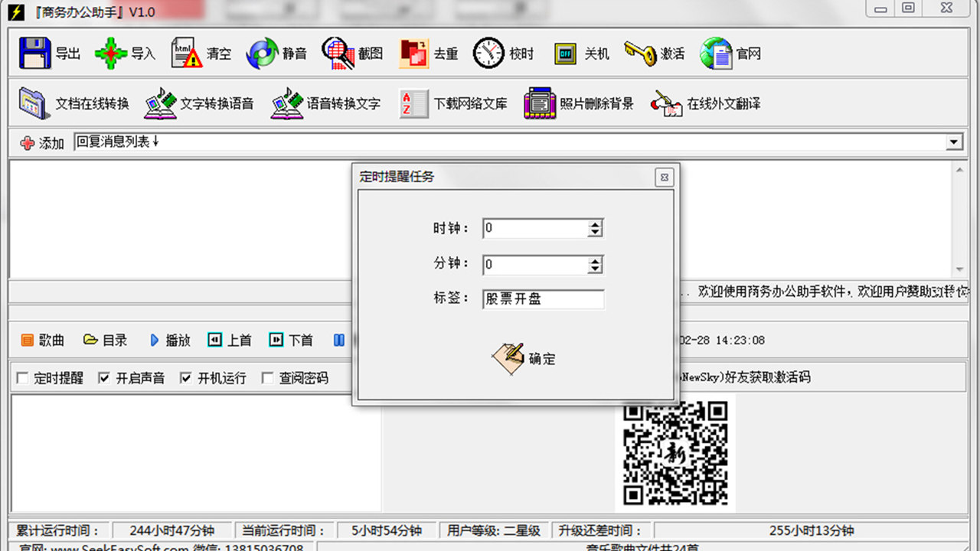The image size is (980, 551).
Task: Open the 回复消息列表 dropdown
Action: pos(953,142)
